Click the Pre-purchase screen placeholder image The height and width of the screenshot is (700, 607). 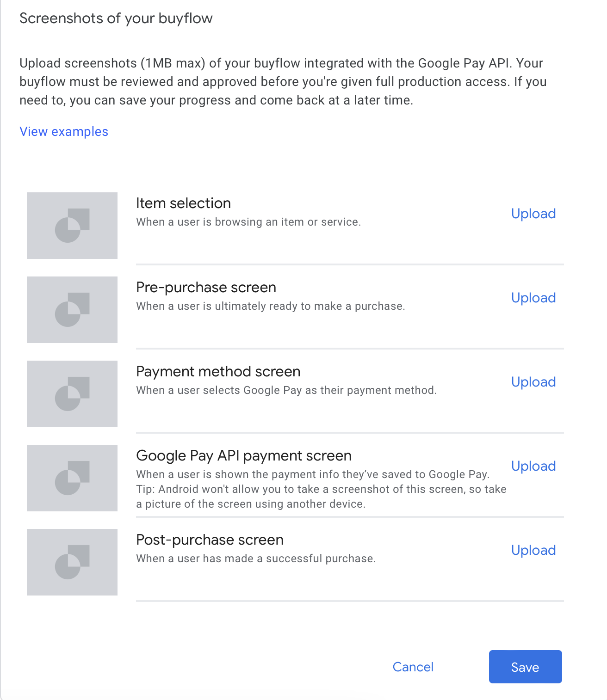[72, 310]
